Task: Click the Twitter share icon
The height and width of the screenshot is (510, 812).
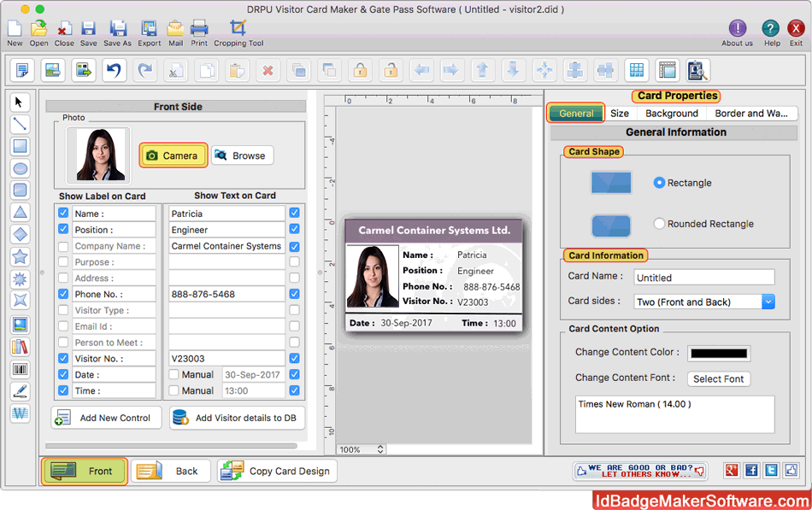Action: (771, 470)
